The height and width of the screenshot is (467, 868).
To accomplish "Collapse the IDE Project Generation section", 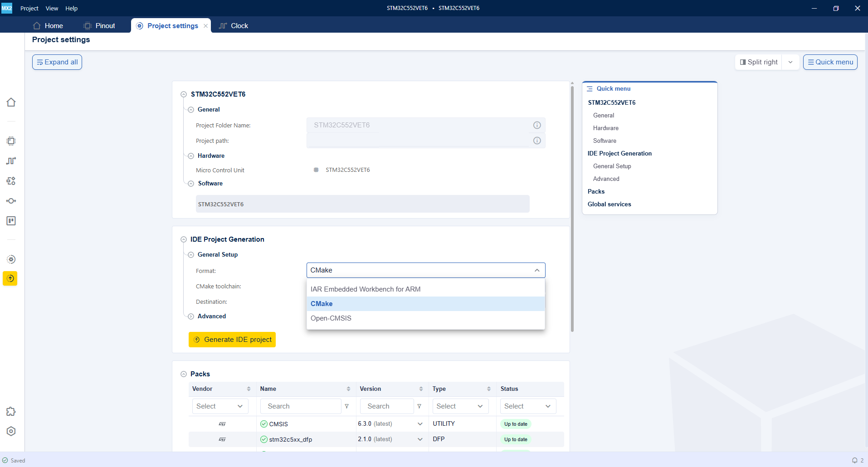I will point(184,239).
